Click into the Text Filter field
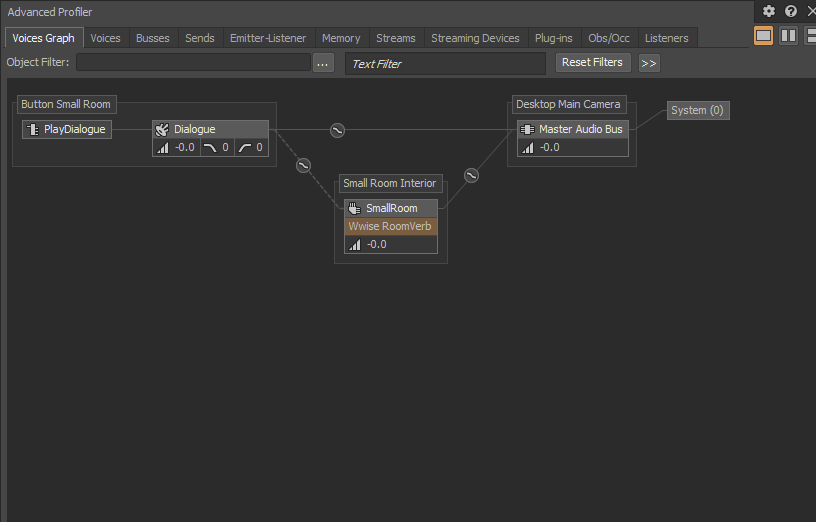The image size is (816, 522). pyautogui.click(x=445, y=63)
